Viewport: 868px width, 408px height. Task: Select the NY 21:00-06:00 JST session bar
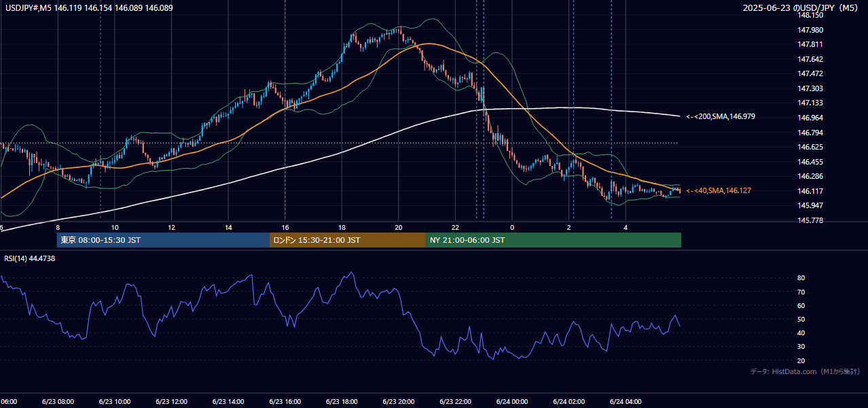pos(554,240)
